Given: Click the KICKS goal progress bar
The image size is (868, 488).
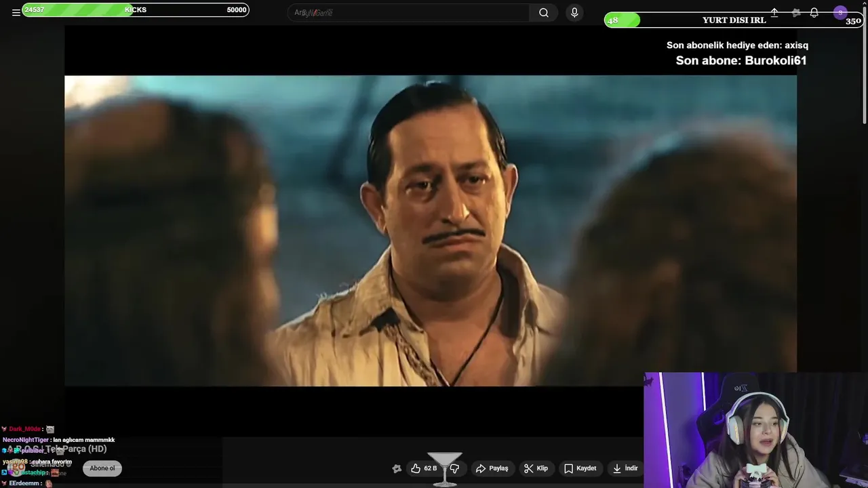Looking at the screenshot, I should click(x=136, y=9).
